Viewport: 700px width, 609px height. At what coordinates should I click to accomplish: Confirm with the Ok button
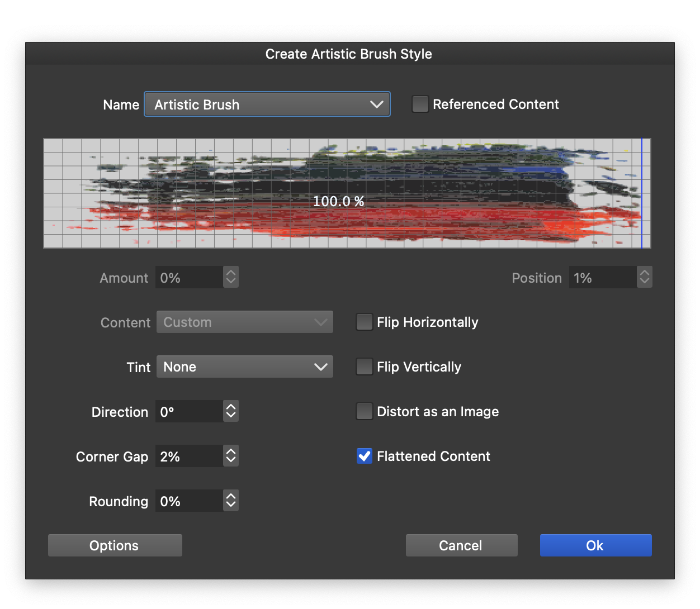click(x=595, y=545)
